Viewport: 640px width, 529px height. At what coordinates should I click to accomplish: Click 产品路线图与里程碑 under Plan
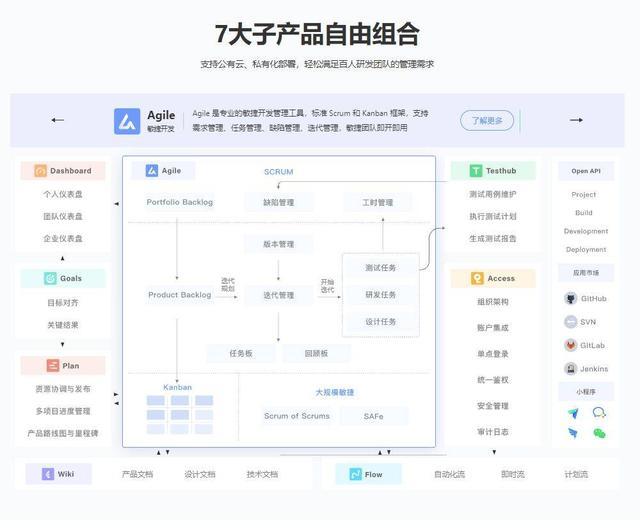(x=63, y=433)
